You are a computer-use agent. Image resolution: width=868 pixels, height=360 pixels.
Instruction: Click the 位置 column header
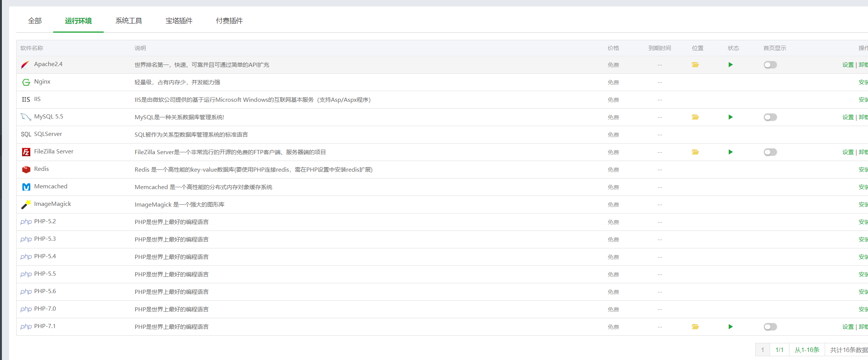point(698,48)
